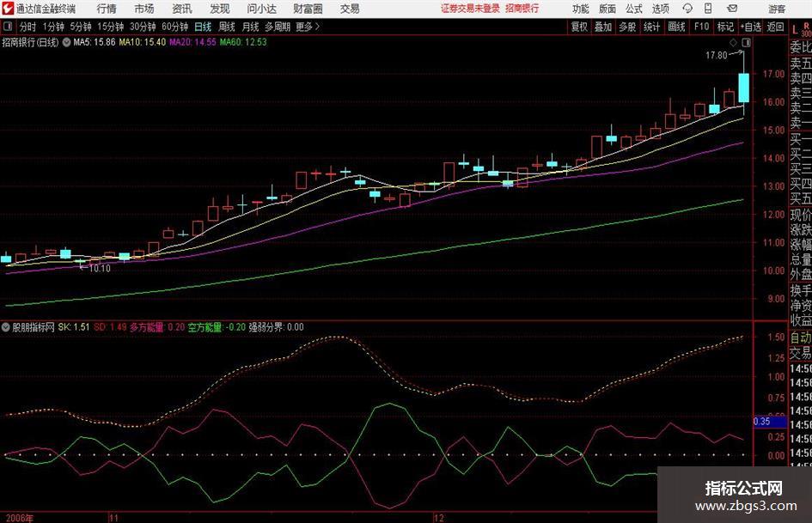This screenshot has height=523, width=812.
Task: Click the 12 month marker on time axis
Action: pos(438,518)
